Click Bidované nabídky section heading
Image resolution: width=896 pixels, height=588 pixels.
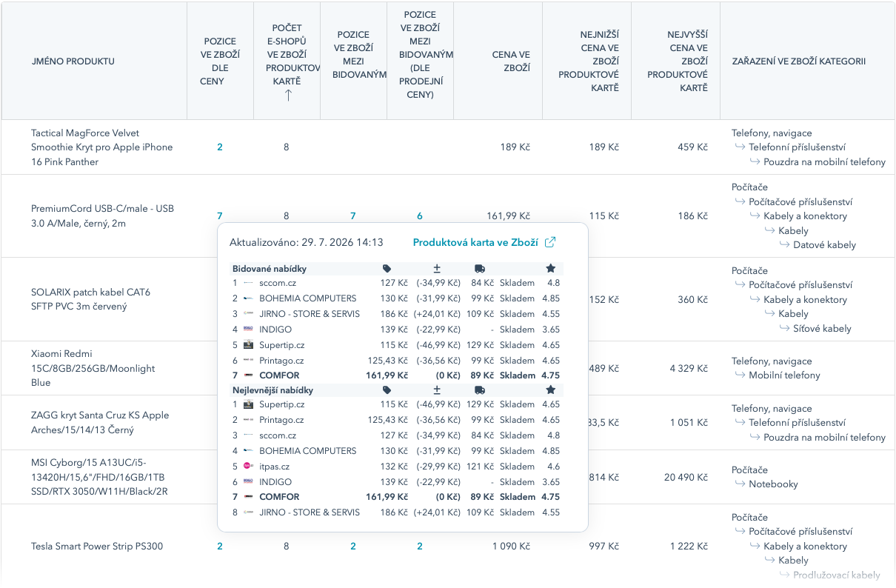click(270, 268)
